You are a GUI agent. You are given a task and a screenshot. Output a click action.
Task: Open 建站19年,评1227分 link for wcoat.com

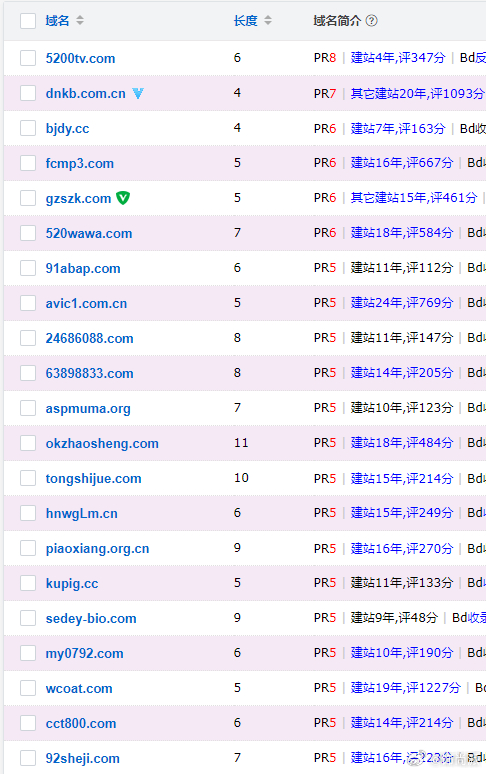pyautogui.click(x=406, y=688)
